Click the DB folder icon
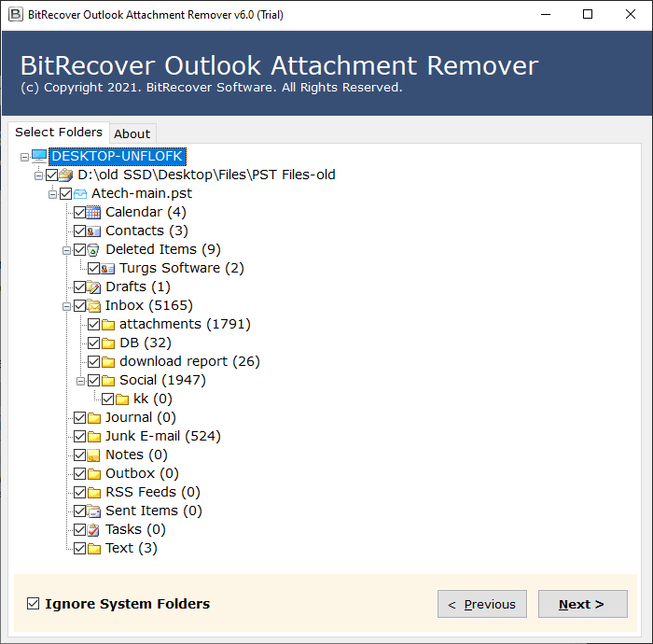The image size is (653, 644). coord(108,343)
